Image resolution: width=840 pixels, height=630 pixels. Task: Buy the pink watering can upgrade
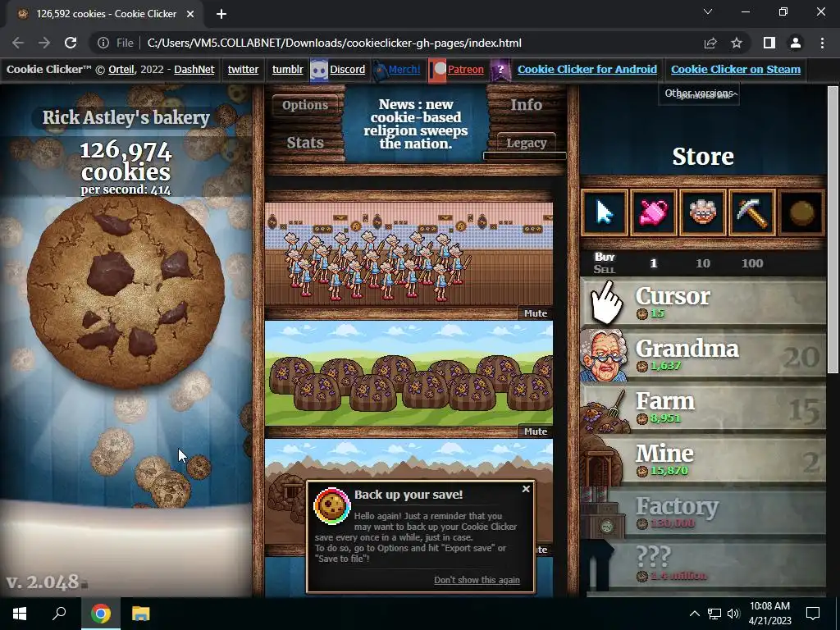tap(654, 212)
